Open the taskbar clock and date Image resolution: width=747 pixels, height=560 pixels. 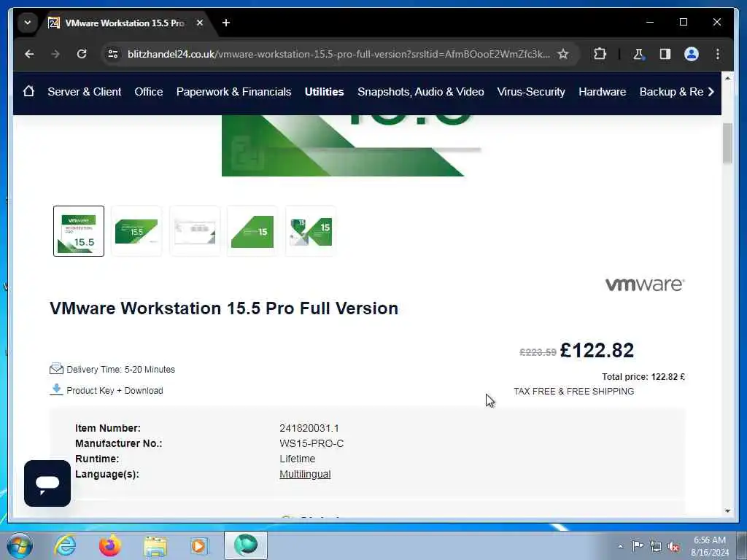coord(710,546)
